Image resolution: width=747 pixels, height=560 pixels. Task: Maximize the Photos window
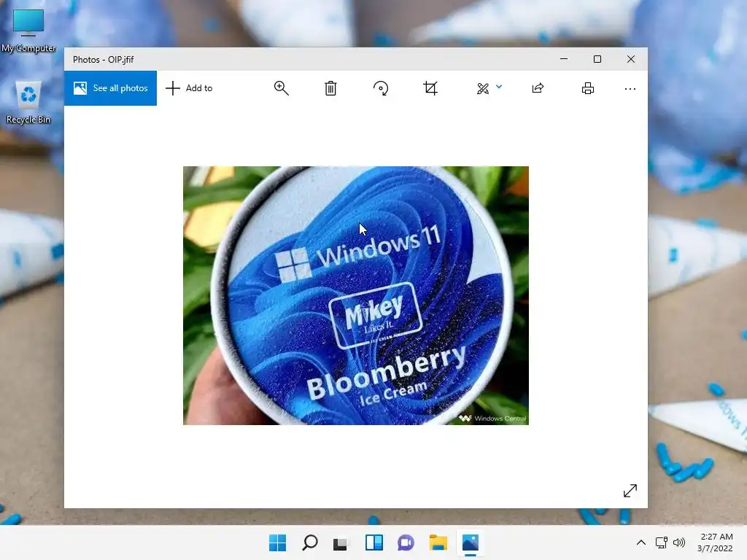pos(597,59)
